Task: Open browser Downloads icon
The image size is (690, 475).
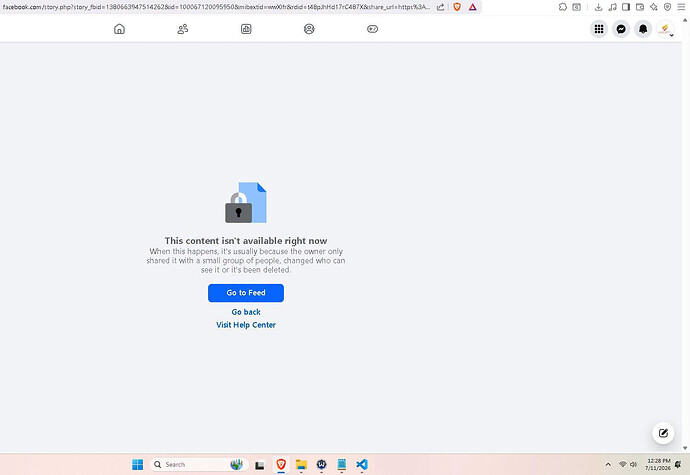Action: point(598,7)
